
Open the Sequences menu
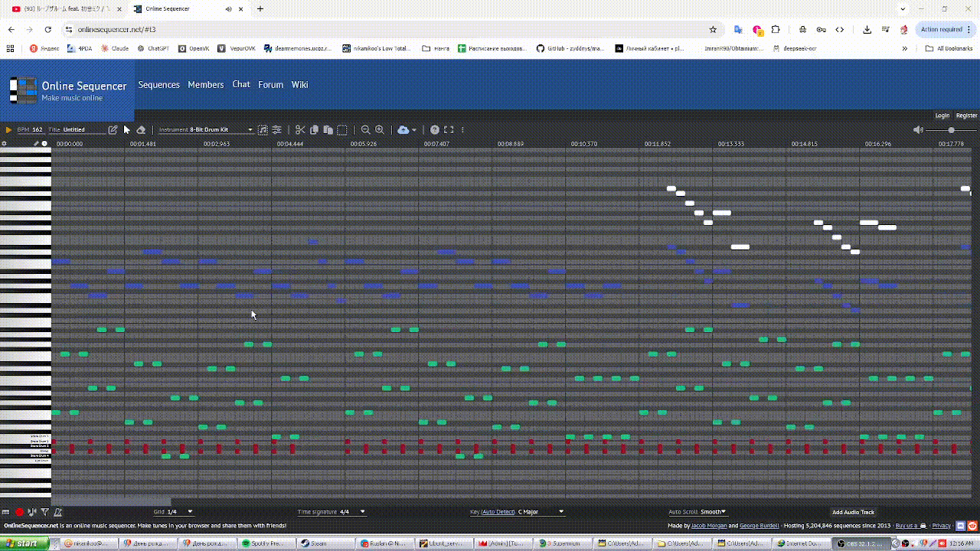click(158, 85)
